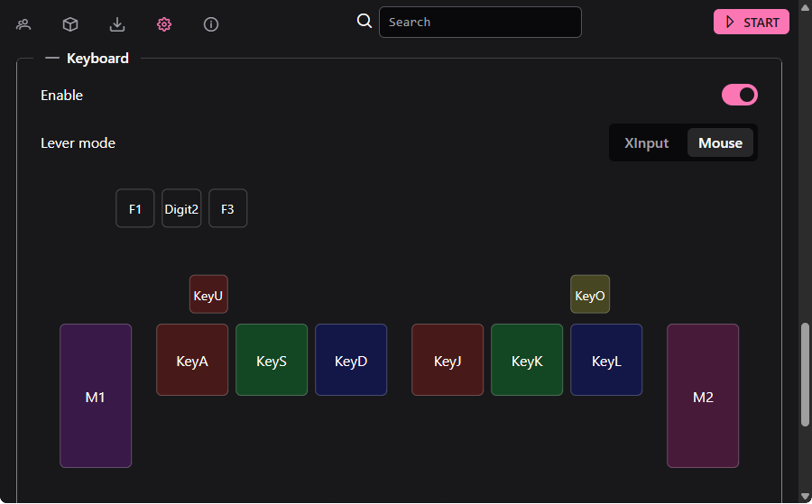This screenshot has height=504, width=812.
Task: Click the Search input field
Action: (480, 23)
